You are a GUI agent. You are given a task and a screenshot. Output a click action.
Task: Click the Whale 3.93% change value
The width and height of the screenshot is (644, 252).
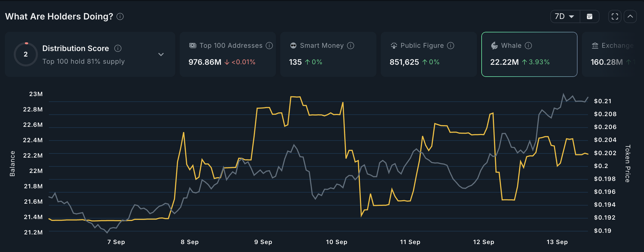539,62
